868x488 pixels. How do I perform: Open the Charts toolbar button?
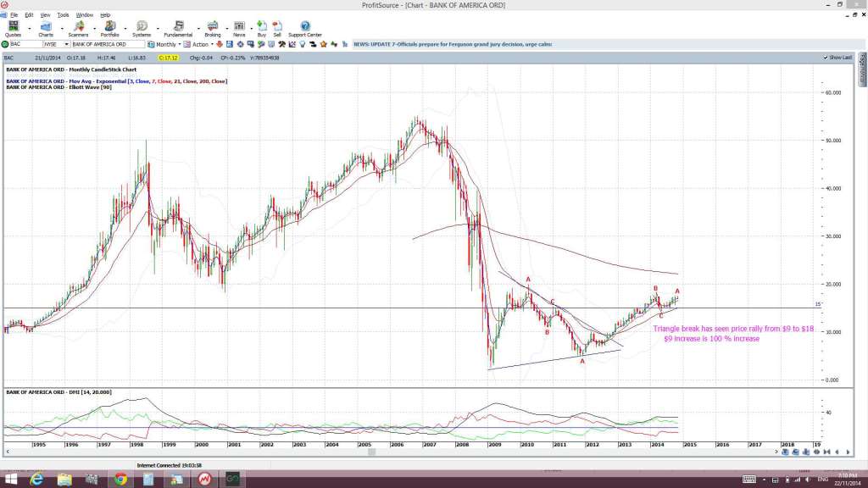tap(46, 29)
